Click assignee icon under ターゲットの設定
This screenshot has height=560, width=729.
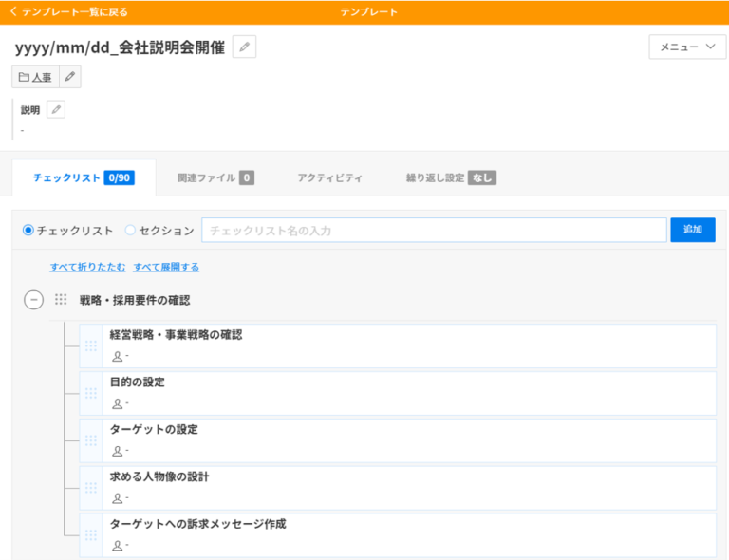click(118, 451)
